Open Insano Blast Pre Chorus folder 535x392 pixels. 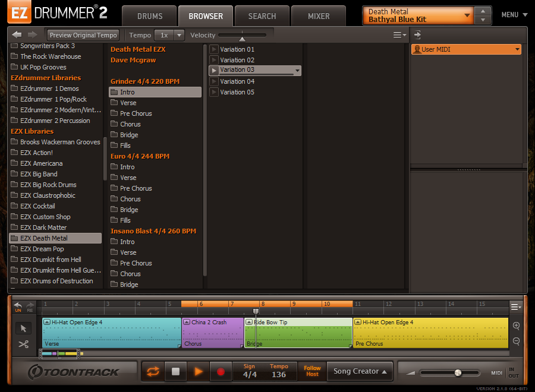[x=155, y=263]
